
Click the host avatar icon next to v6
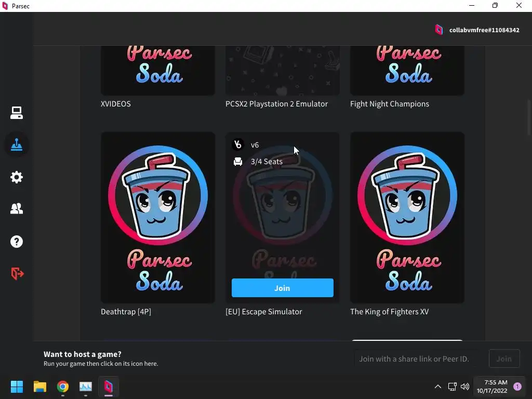[238, 145]
